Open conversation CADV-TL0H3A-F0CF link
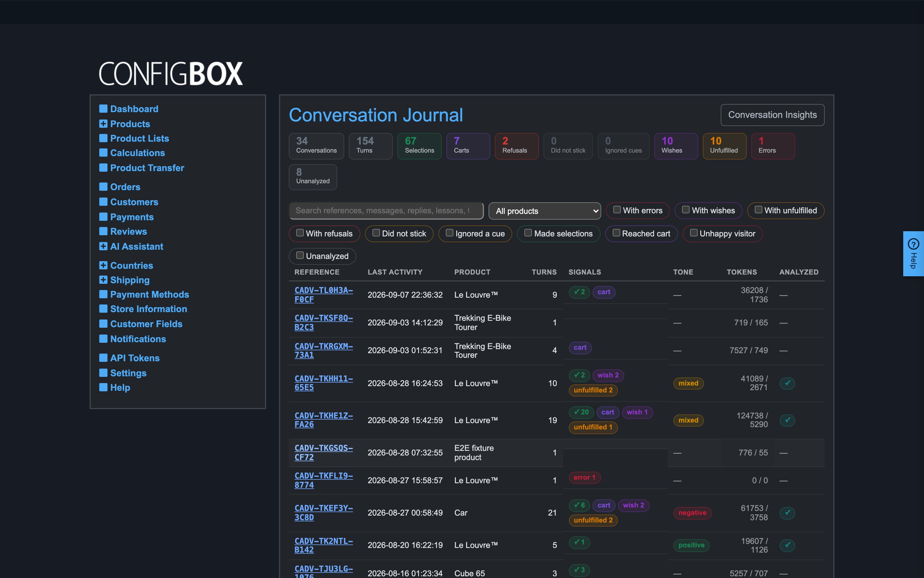 [323, 295]
